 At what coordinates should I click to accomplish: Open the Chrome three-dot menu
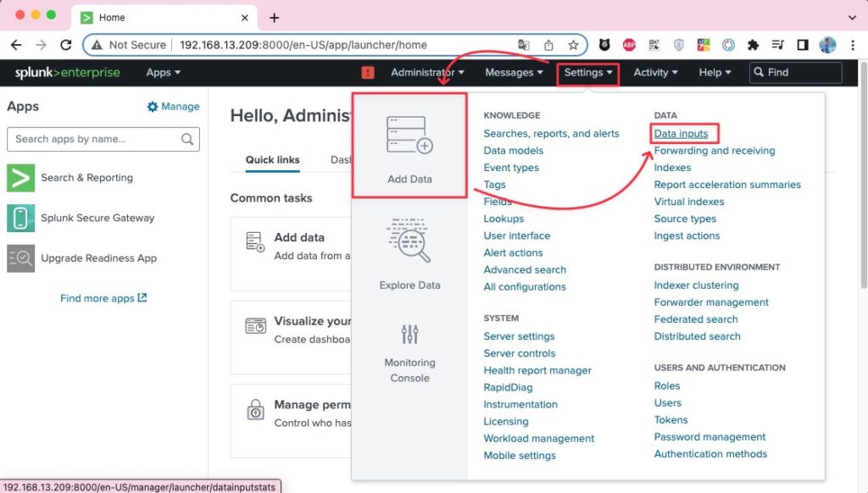click(x=853, y=45)
